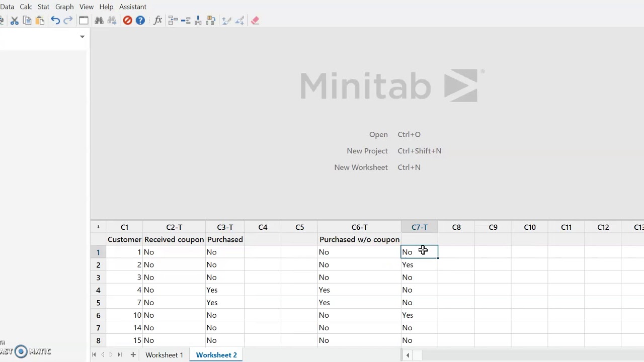This screenshot has height=362, width=644.
Task: Select column header C4
Action: click(263, 227)
